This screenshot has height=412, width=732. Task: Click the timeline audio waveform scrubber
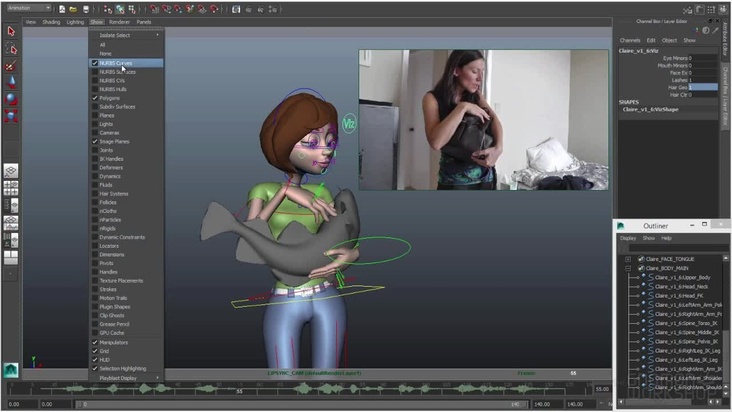(300, 389)
